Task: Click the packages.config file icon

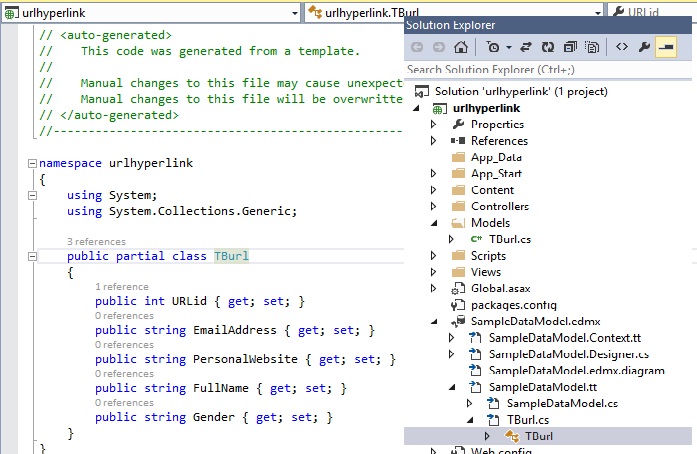Action: [458, 305]
